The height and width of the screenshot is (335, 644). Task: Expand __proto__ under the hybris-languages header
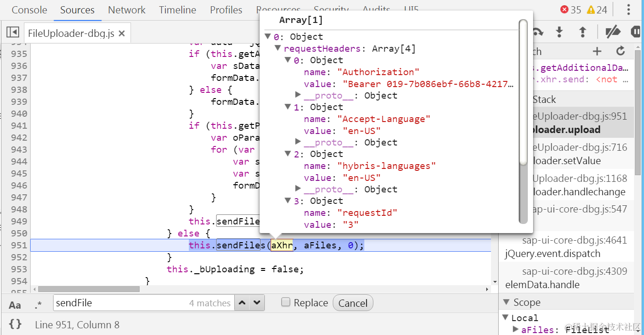point(298,189)
